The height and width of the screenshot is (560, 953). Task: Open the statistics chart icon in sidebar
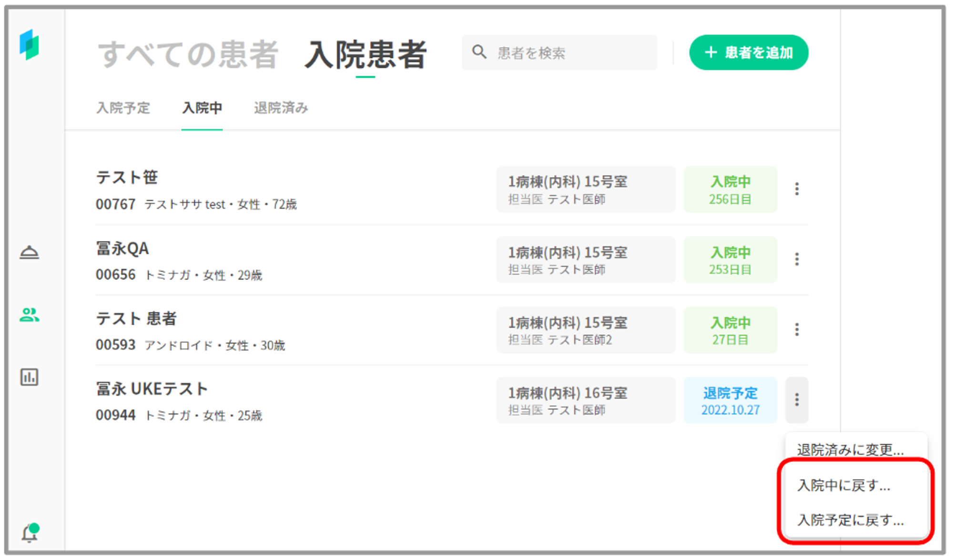[x=29, y=377]
